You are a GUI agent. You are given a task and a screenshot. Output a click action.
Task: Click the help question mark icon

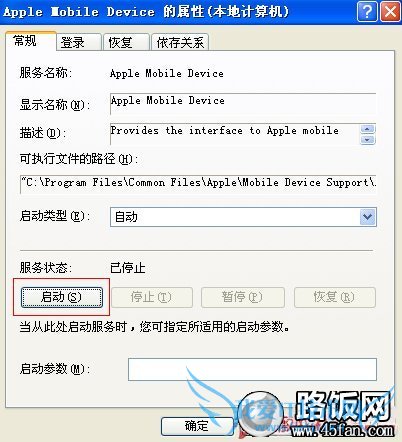367,12
